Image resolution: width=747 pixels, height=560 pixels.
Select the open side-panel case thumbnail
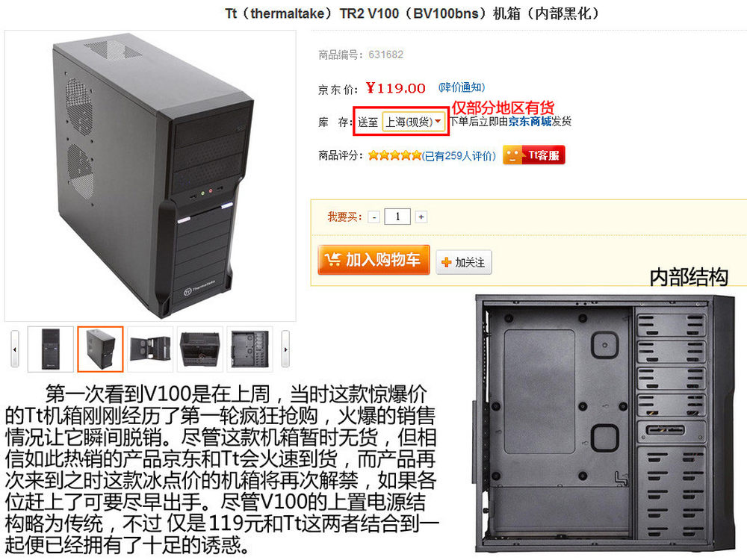150,349
